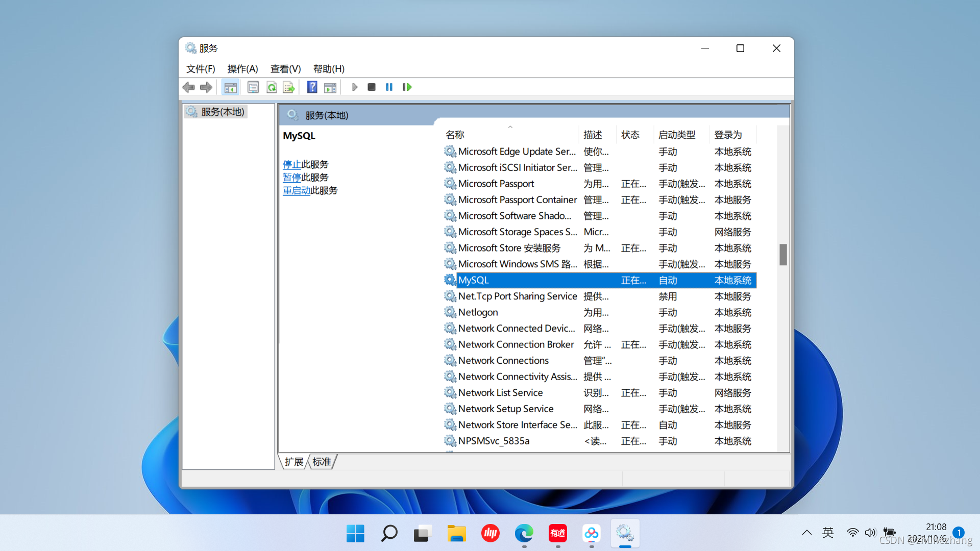Click the 停止 service link

(x=292, y=164)
